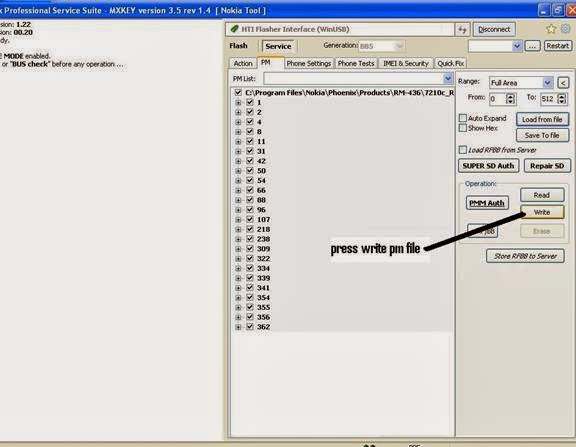The height and width of the screenshot is (447, 576).
Task: Select PM field 341 row
Action: tap(263, 288)
